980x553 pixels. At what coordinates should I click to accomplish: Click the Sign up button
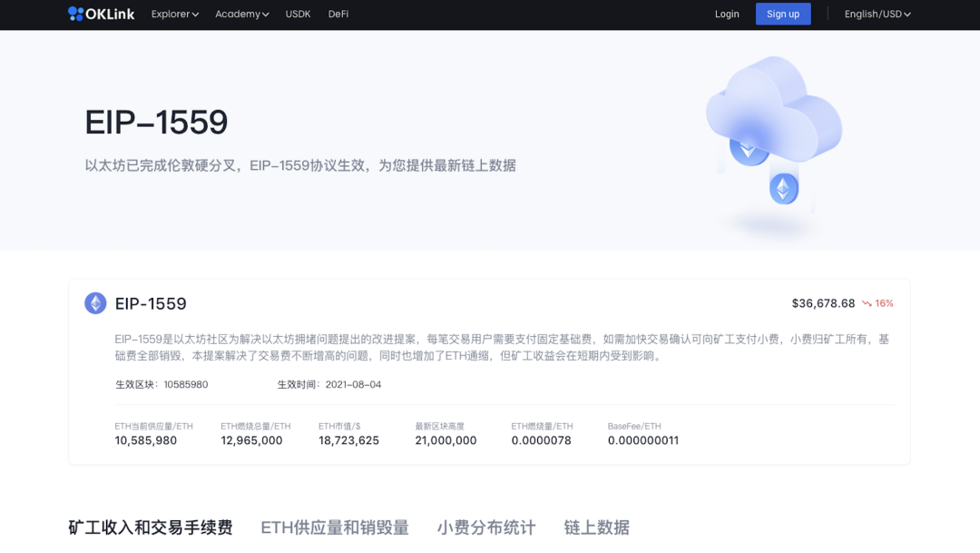pos(783,14)
